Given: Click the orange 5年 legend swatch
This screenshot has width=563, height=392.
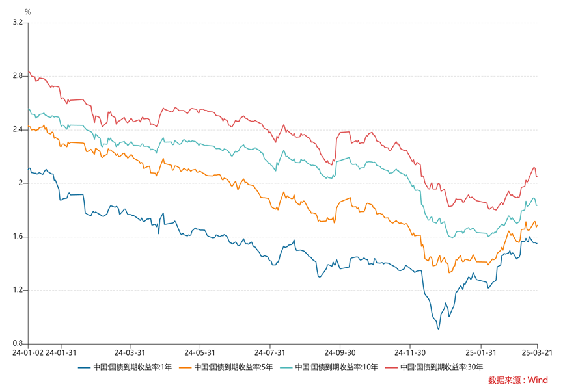Looking at the screenshot, I should 185,367.
